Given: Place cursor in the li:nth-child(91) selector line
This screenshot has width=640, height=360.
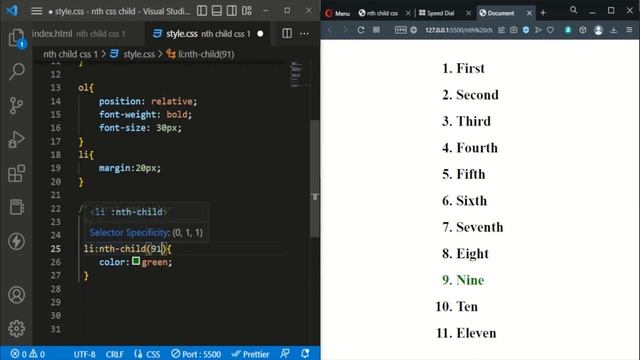Looking at the screenshot, I should (x=127, y=248).
